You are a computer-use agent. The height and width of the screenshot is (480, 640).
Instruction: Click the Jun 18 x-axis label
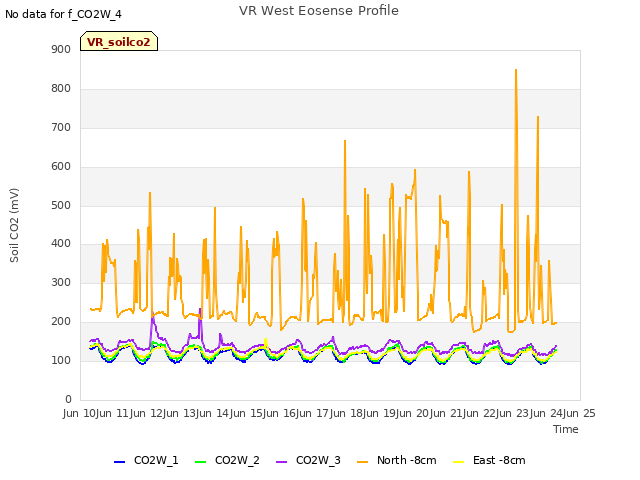coord(348,413)
